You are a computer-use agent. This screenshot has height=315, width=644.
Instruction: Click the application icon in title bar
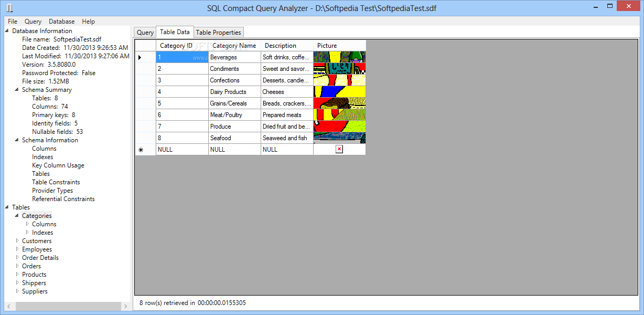(9, 8)
